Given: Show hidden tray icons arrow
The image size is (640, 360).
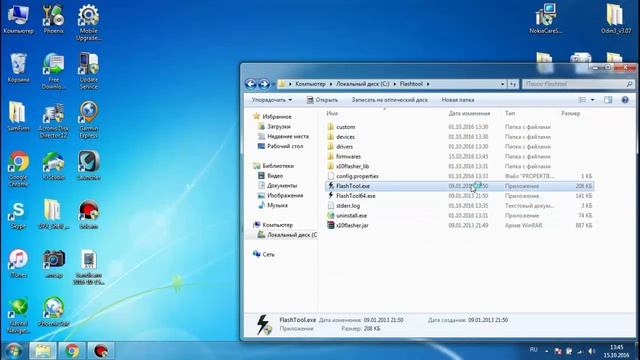Looking at the screenshot, I should tap(547, 351).
